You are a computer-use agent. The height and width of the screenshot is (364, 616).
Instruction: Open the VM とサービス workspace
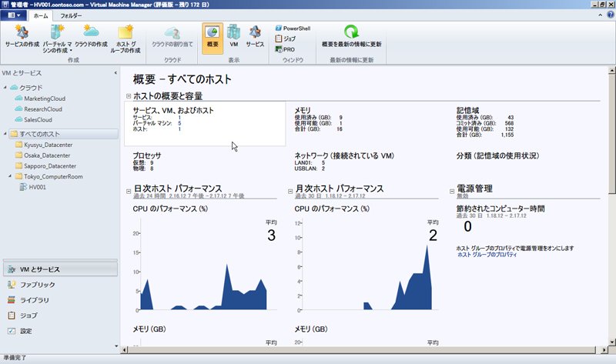61,269
